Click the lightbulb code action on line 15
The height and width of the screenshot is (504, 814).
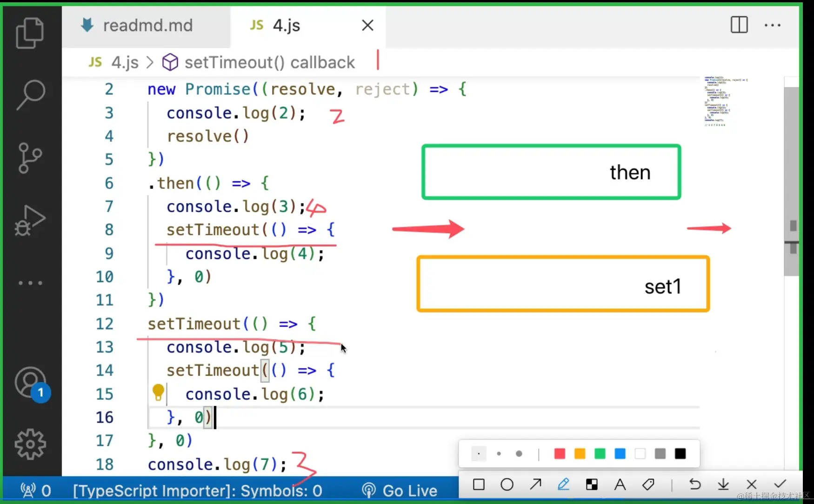tap(158, 392)
